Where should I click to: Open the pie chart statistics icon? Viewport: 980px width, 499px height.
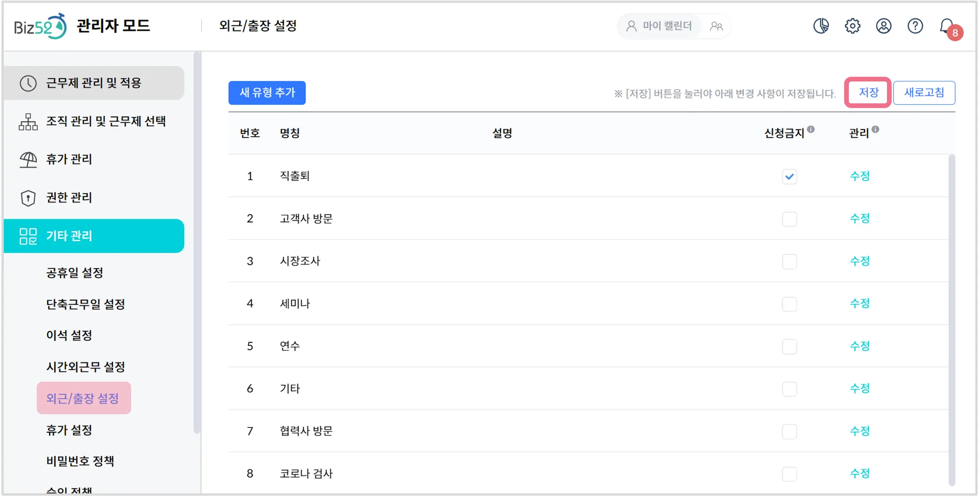click(x=821, y=26)
